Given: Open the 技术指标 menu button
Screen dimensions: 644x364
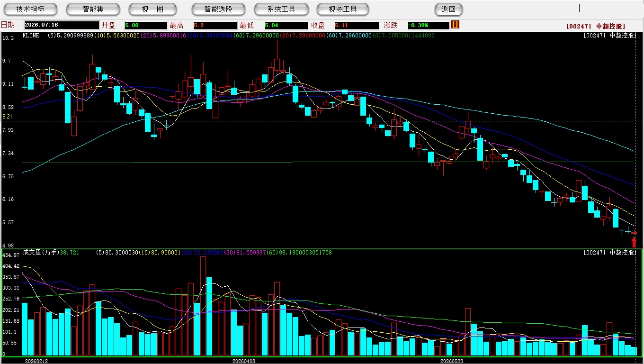Looking at the screenshot, I should coord(30,9).
